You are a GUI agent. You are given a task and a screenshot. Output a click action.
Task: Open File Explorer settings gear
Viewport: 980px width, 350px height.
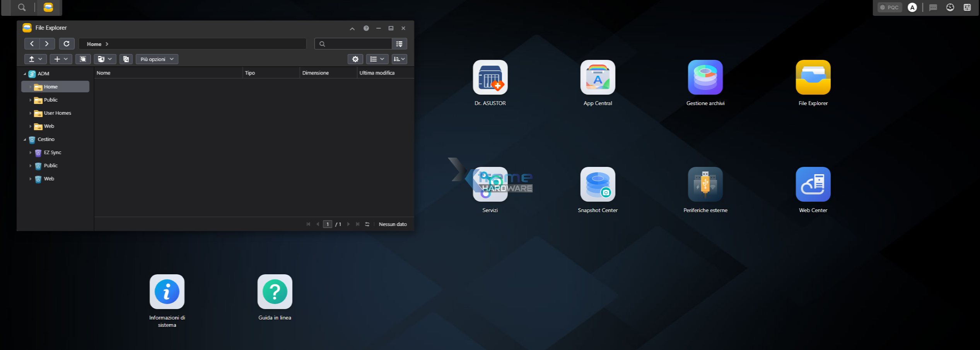355,59
